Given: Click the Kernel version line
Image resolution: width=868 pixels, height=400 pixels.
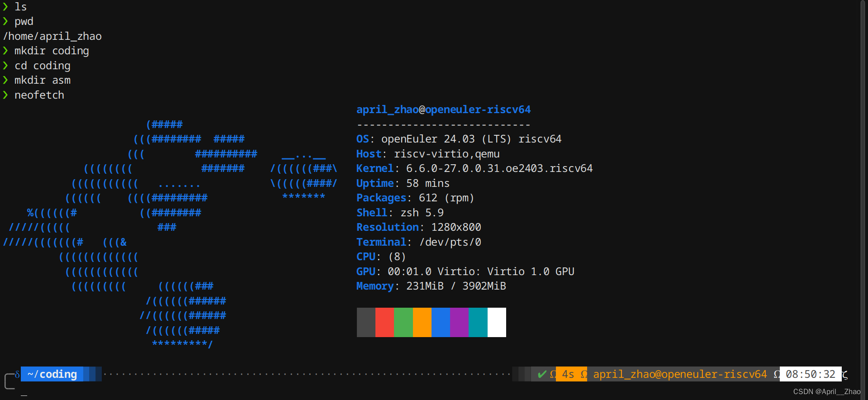Looking at the screenshot, I should [x=474, y=168].
